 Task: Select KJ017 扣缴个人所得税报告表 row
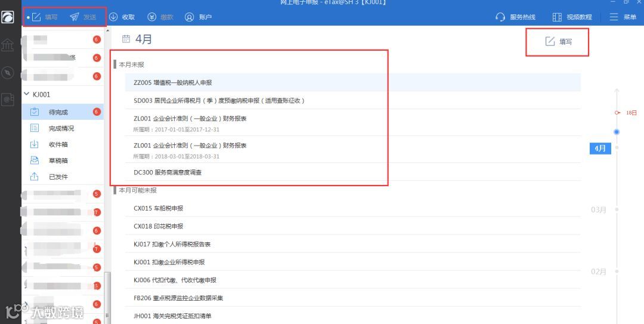(x=353, y=244)
